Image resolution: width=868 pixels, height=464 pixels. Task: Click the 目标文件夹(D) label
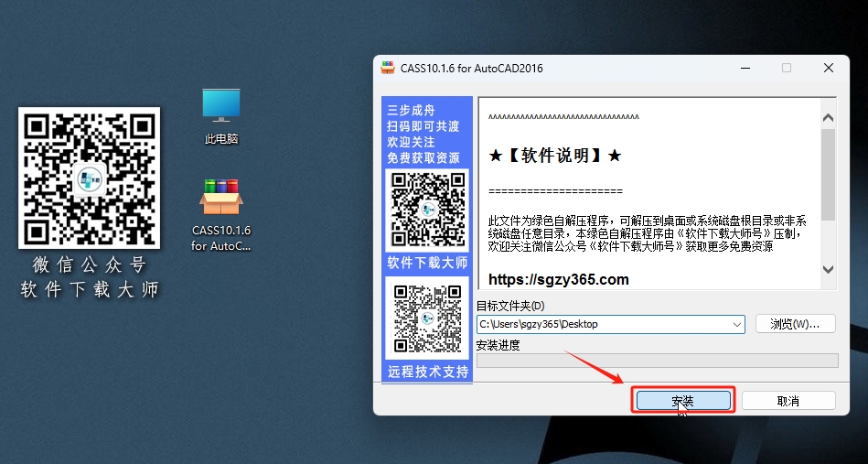[510, 306]
